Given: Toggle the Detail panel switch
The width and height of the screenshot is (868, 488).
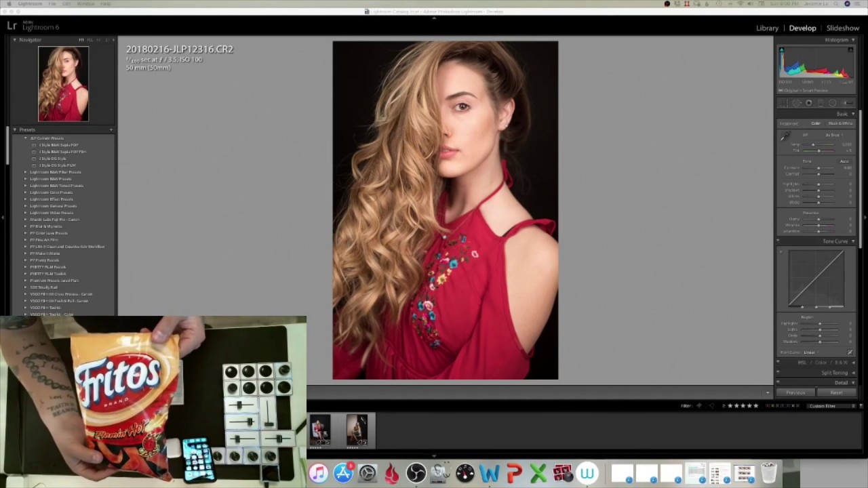Looking at the screenshot, I should pos(778,383).
